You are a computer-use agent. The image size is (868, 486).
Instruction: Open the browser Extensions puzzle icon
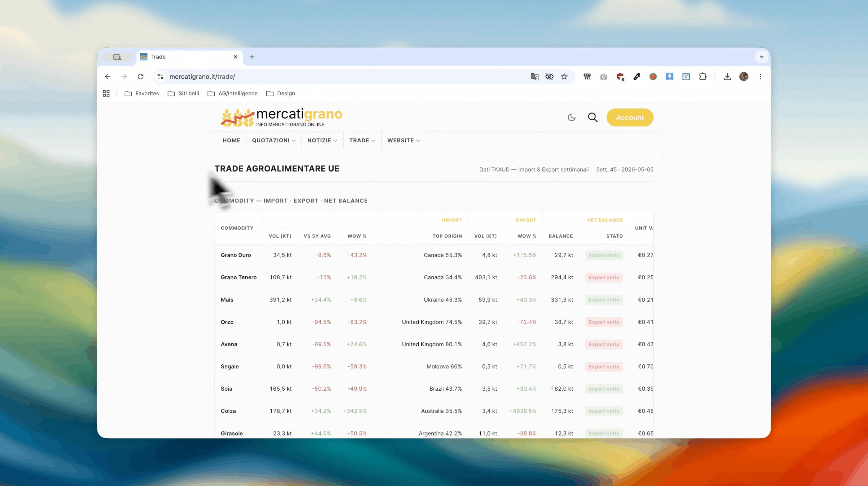pyautogui.click(x=703, y=76)
